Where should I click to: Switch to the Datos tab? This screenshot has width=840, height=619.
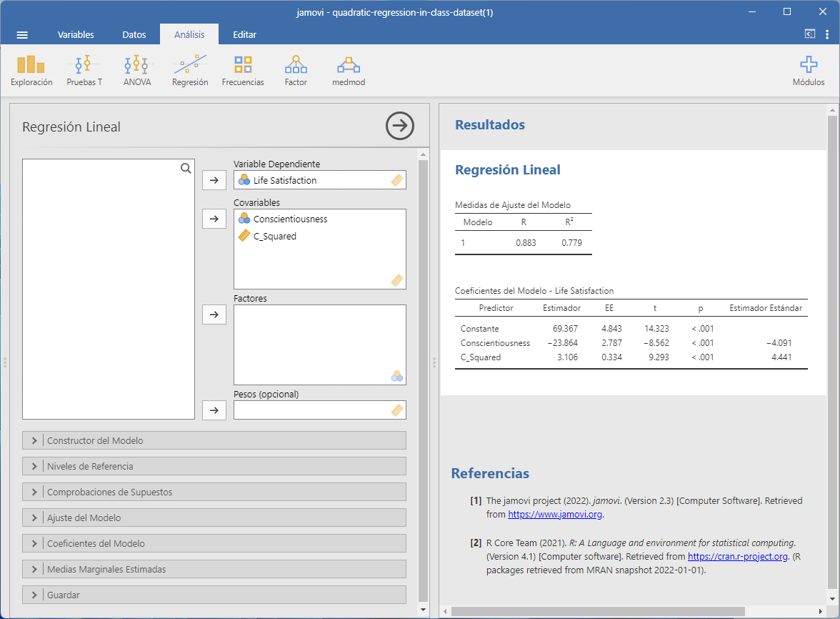point(134,34)
